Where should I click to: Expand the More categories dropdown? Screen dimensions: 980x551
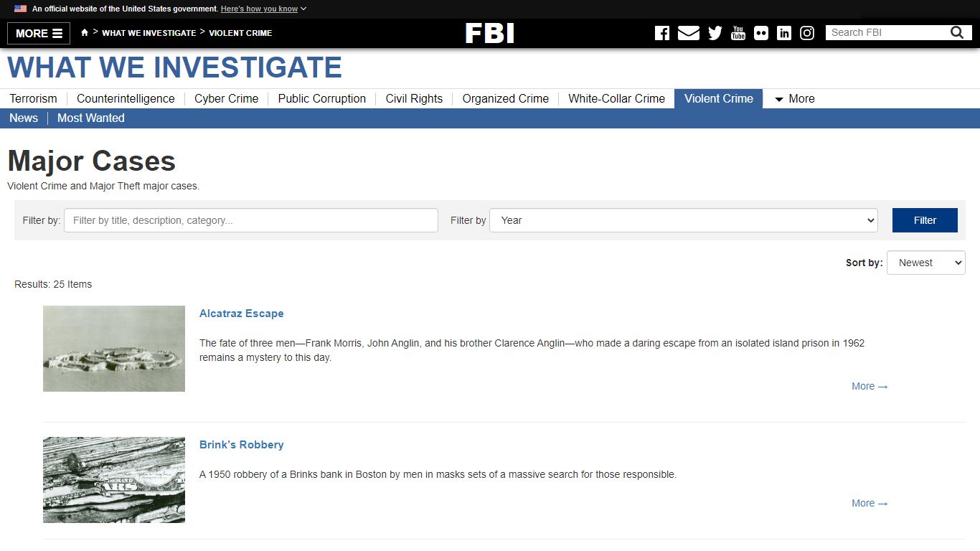coord(795,99)
